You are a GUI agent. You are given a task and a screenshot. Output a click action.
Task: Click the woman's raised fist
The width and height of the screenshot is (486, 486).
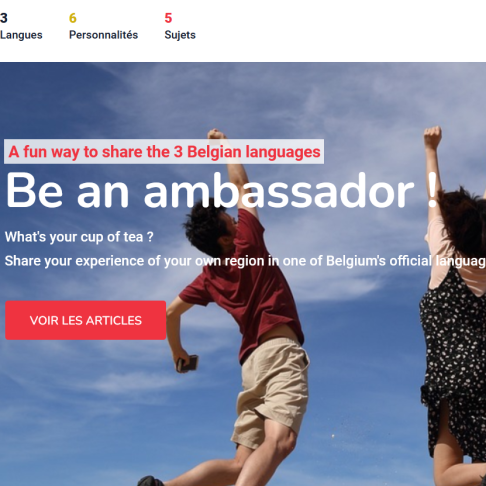click(433, 137)
